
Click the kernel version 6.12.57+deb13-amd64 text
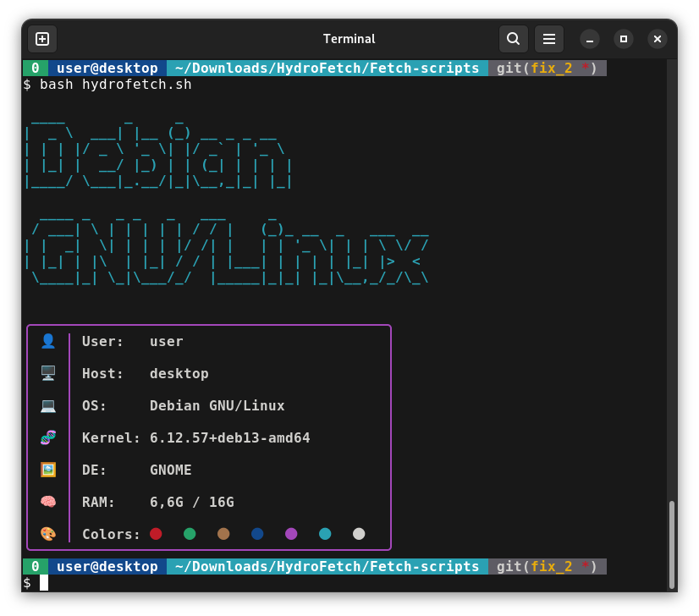229,437
